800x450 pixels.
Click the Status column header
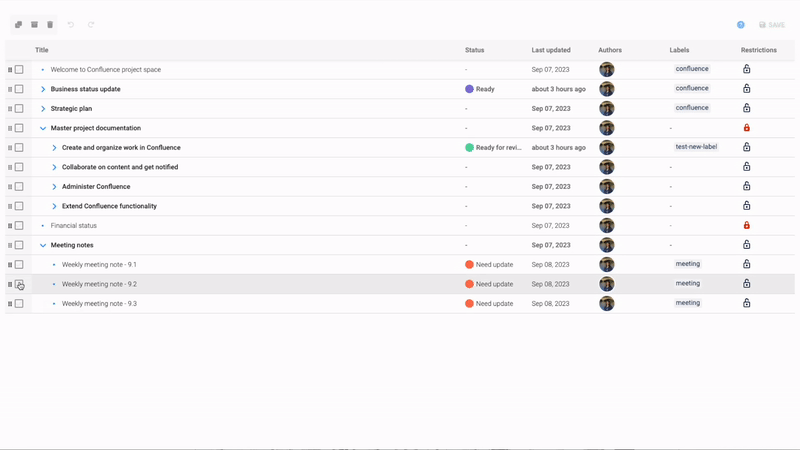point(474,50)
